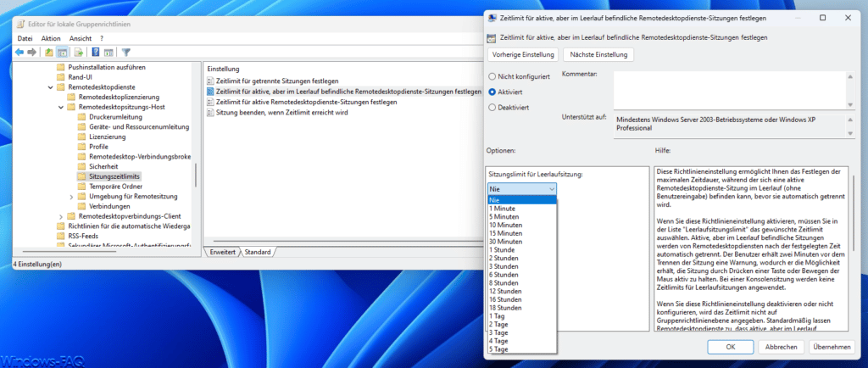Image resolution: width=868 pixels, height=368 pixels.
Task: Click the Group Policy Editor title bar scroll icon
Action: click(20, 25)
